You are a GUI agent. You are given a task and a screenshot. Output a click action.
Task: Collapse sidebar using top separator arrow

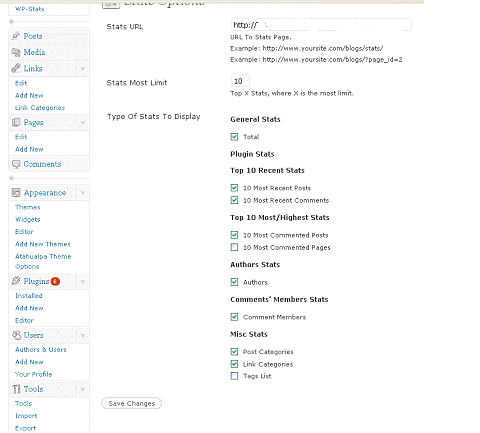coord(12,22)
